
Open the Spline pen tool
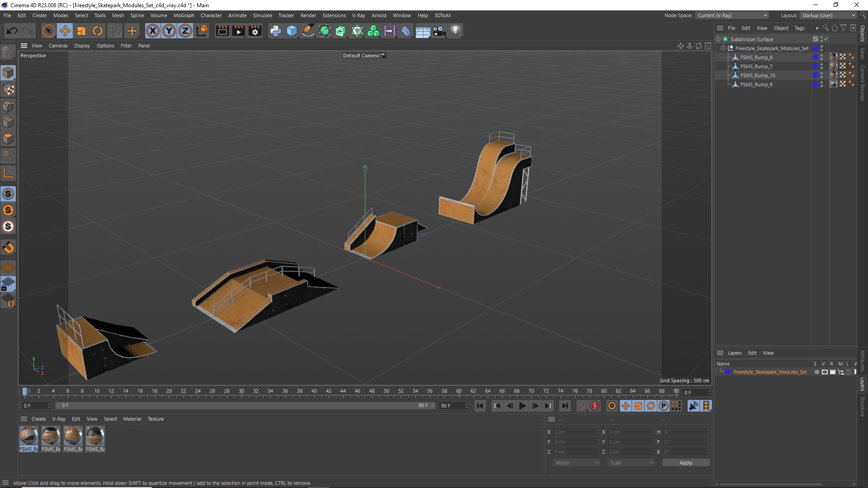pyautogui.click(x=308, y=31)
